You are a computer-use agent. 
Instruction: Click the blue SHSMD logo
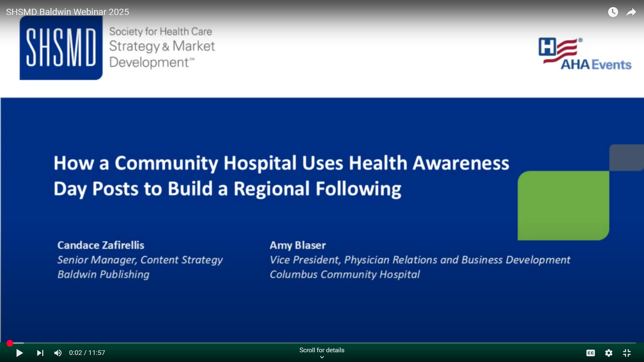61,48
